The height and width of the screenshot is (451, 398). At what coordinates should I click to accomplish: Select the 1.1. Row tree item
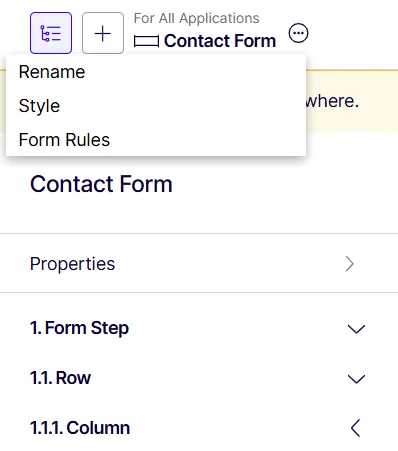pyautogui.click(x=60, y=378)
